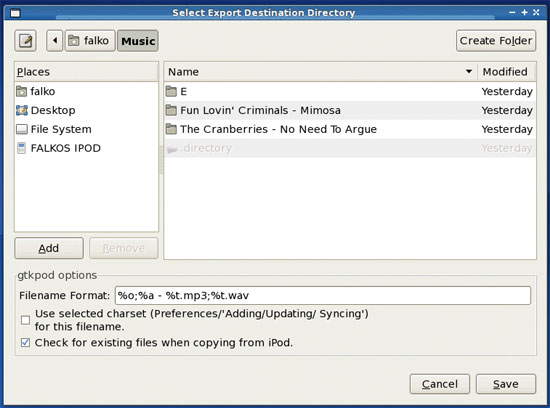The height and width of the screenshot is (408, 550).
Task: Uncheck Check for existing files option
Action: (25, 342)
